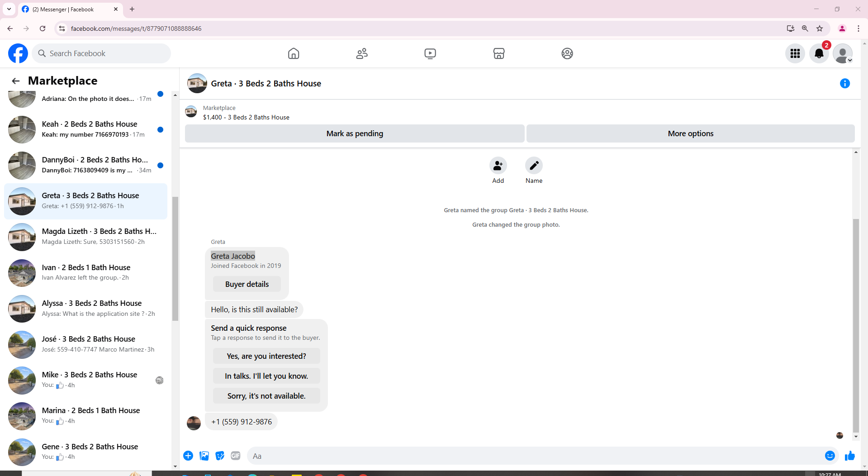The width and height of the screenshot is (868, 476).
Task: Open Marina 2 Beds 1 Bath House chat
Action: click(86, 416)
